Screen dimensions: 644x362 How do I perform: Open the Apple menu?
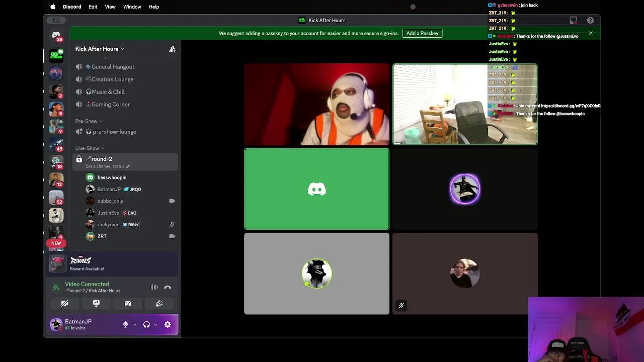(53, 7)
